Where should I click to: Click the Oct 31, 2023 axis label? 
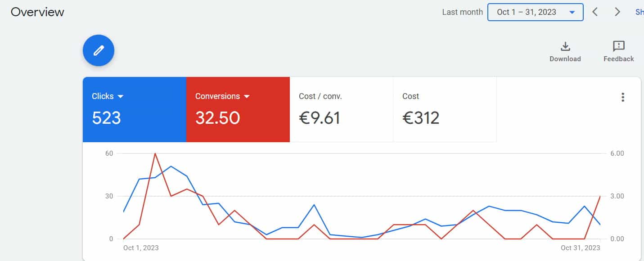[x=581, y=247]
